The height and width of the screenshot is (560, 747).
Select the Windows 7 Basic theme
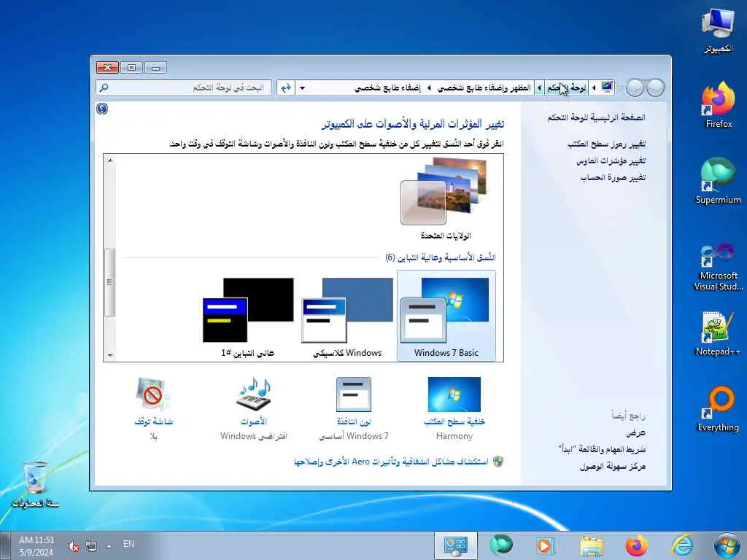(x=446, y=315)
